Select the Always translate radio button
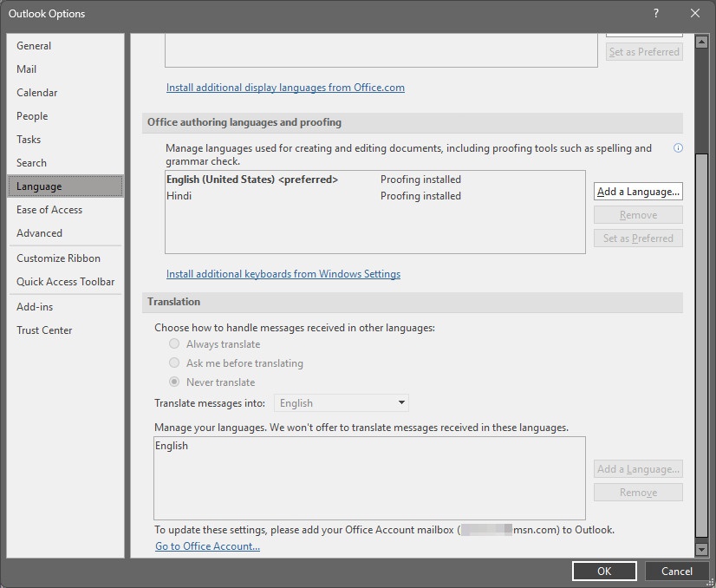 click(x=174, y=343)
